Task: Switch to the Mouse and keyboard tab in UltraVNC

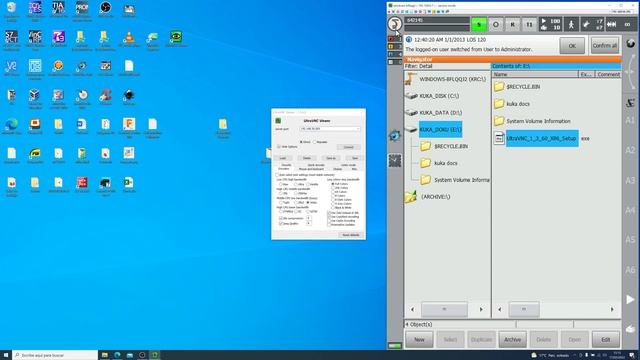Action: (311, 169)
